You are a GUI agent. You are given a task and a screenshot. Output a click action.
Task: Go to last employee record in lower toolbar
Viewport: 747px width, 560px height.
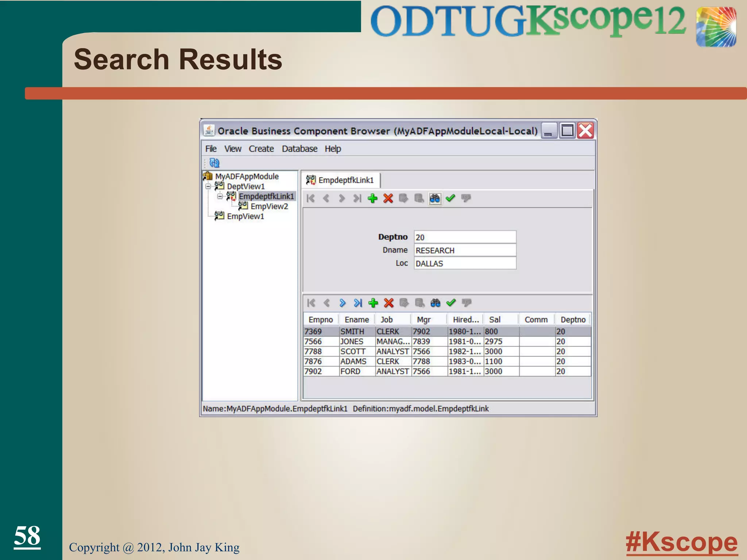358,303
